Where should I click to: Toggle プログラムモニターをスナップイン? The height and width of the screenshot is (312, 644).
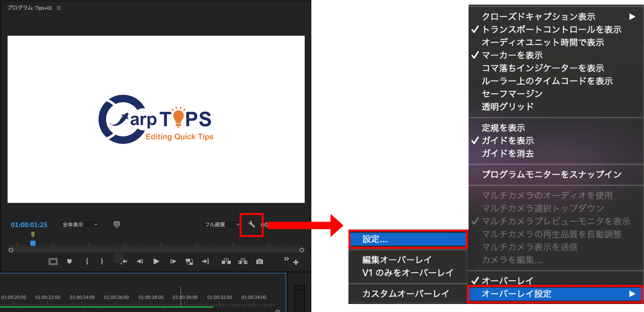[x=556, y=174]
